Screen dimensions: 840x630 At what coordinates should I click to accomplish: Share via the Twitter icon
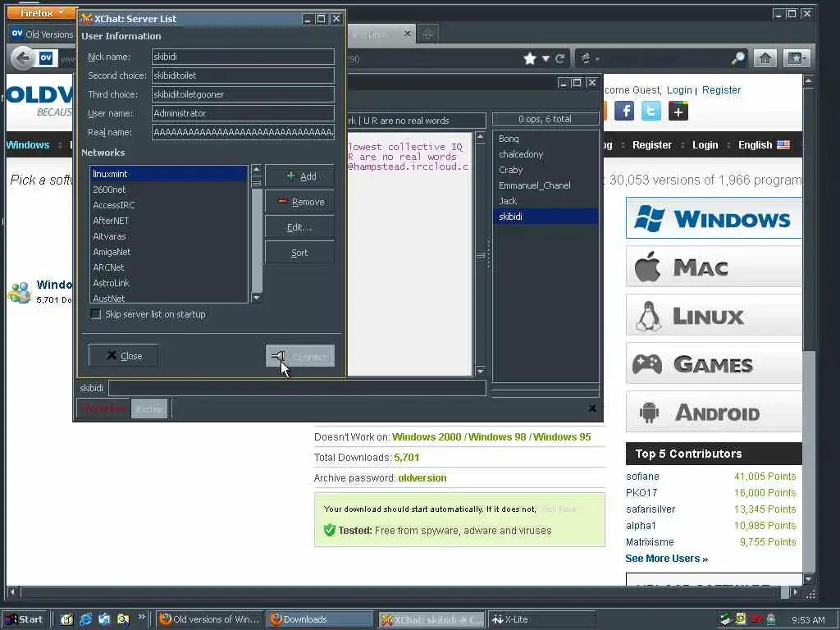tap(651, 111)
